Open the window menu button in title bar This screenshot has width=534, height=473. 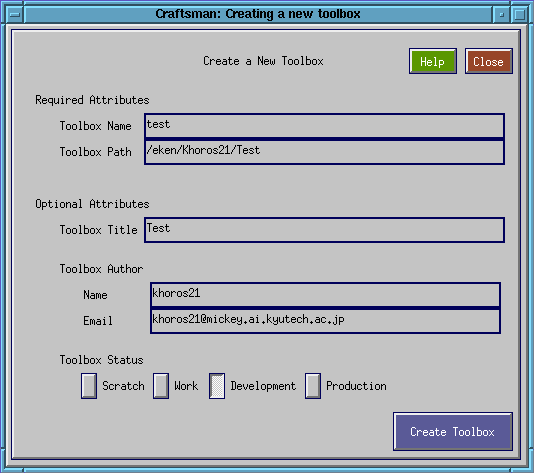(15, 15)
